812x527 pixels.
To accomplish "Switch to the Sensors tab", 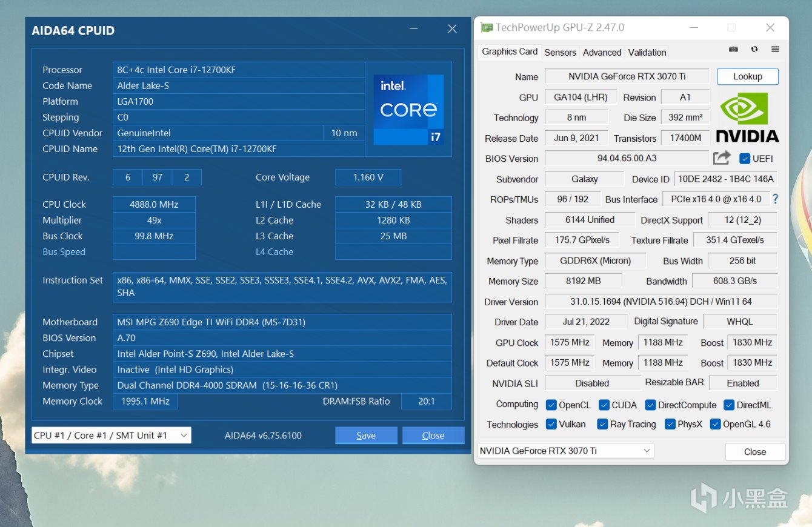I will click(560, 52).
